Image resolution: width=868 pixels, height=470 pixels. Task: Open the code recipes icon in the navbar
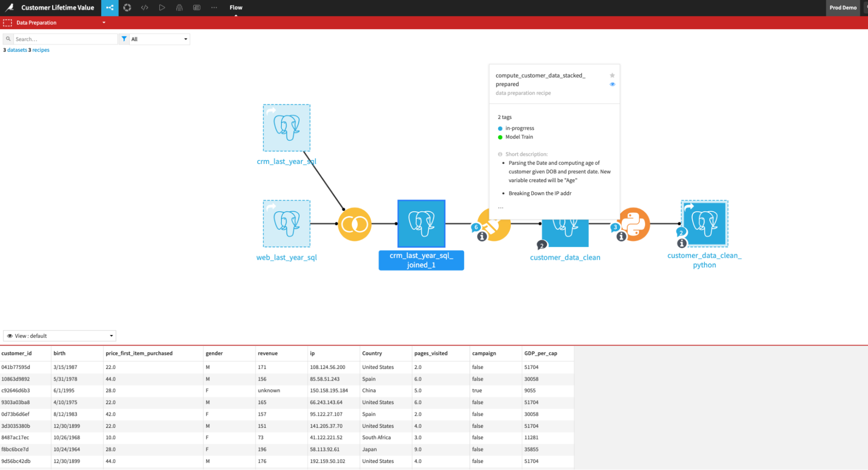click(145, 7)
